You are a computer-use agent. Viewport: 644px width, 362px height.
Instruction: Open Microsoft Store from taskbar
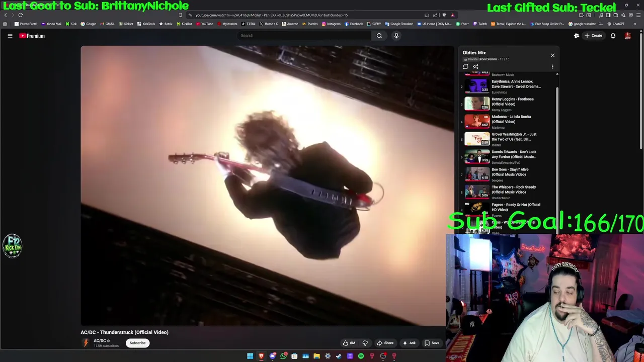294,356
